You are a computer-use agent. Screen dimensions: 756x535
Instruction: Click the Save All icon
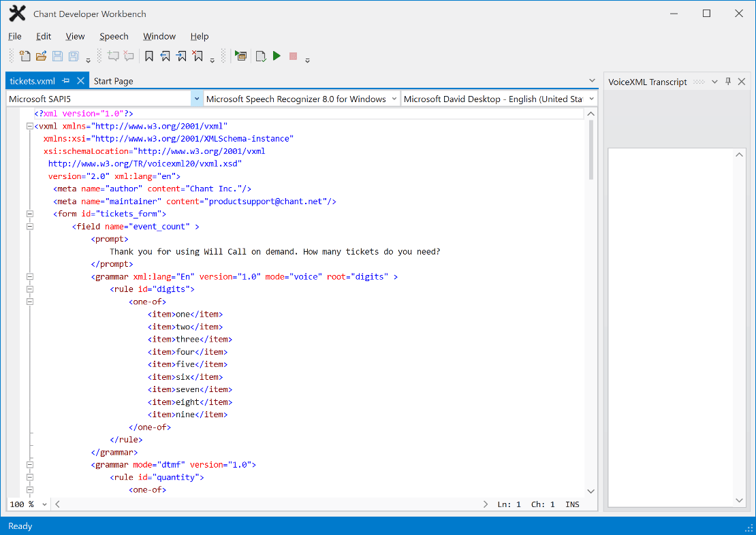pos(74,56)
